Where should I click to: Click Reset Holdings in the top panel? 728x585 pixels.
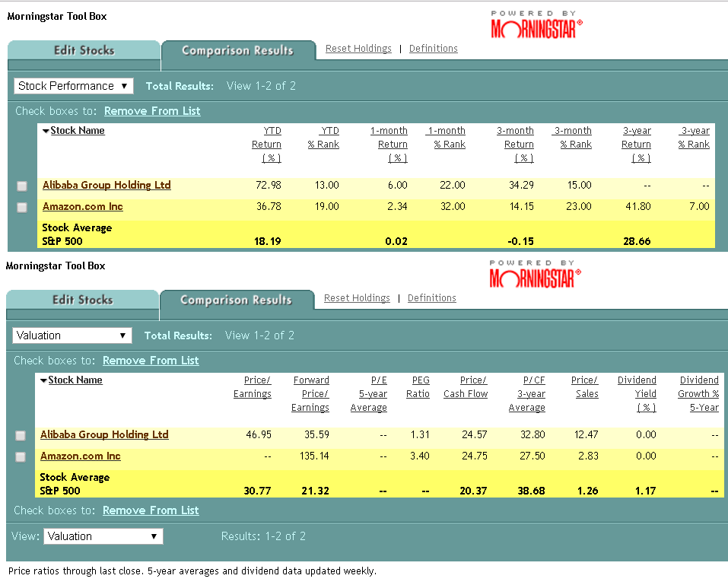[x=358, y=48]
